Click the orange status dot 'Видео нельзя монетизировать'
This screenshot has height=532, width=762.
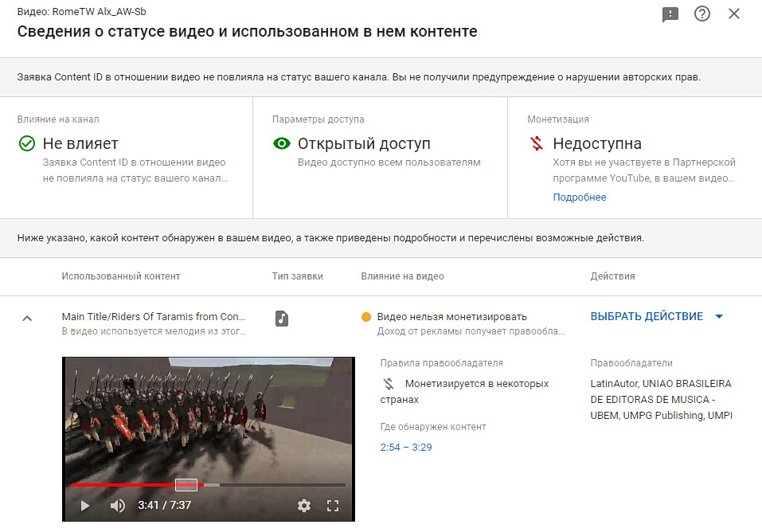(x=366, y=317)
